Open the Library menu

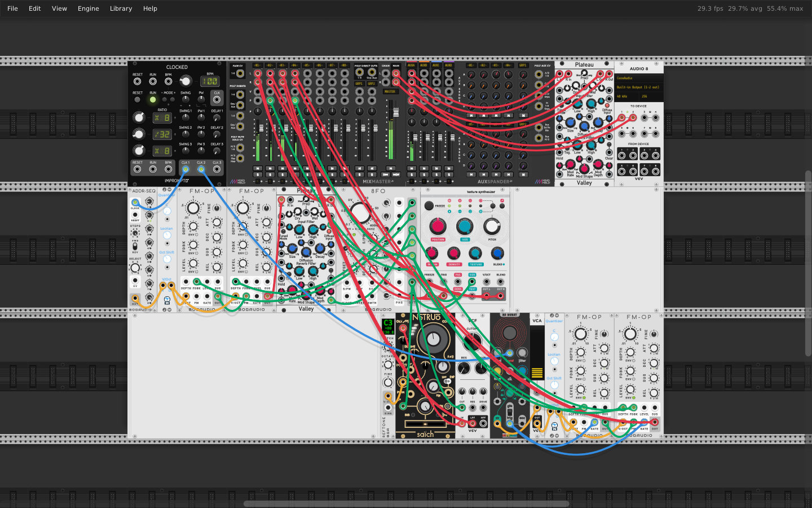pyautogui.click(x=121, y=8)
